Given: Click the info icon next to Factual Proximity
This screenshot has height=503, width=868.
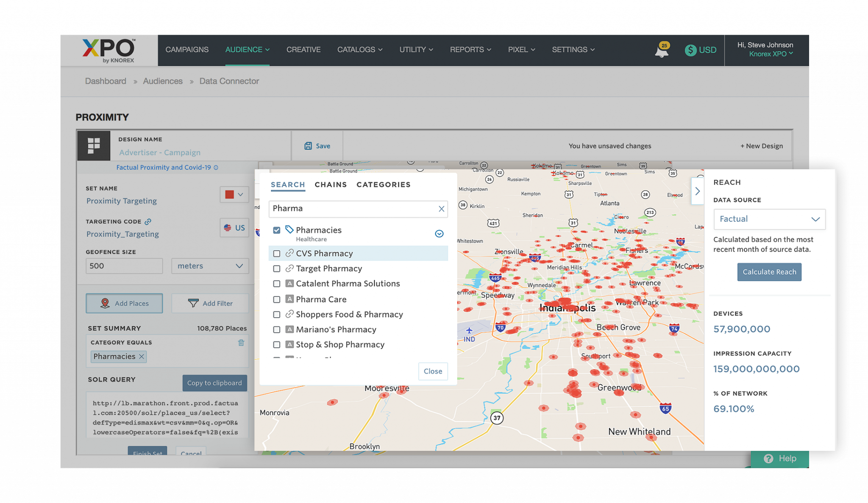Looking at the screenshot, I should (216, 167).
